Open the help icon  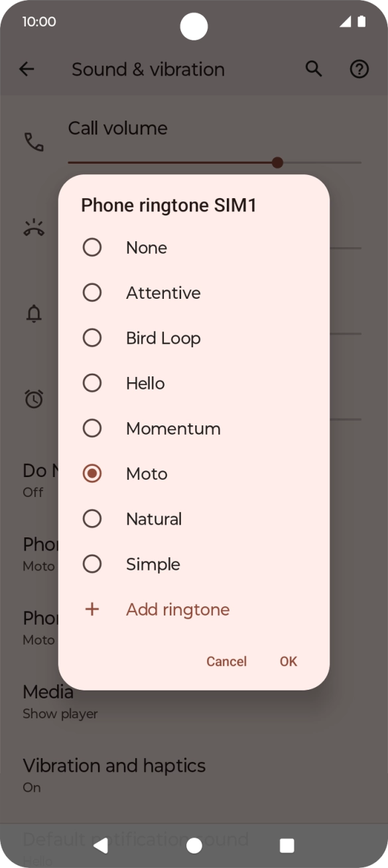[x=359, y=69]
